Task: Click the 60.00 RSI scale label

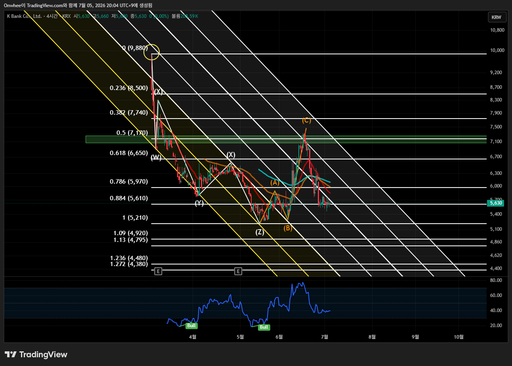Action: (496, 295)
